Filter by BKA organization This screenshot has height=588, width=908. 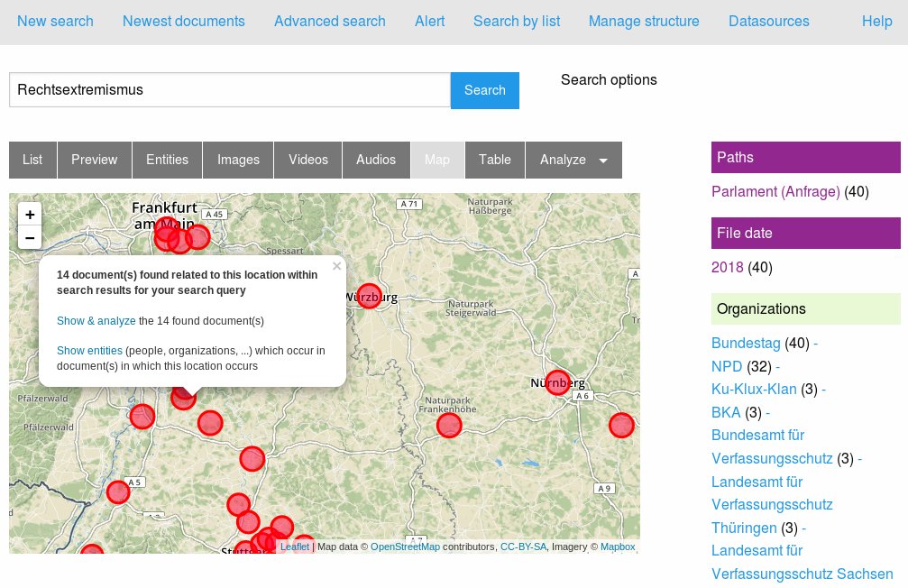click(x=726, y=412)
